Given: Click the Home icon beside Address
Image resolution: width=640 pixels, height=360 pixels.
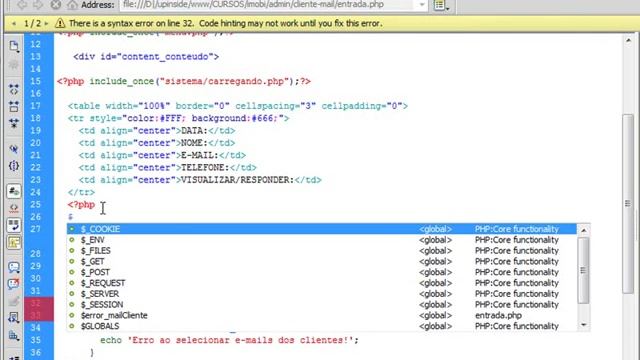Looking at the screenshot, I should pos(72,5).
